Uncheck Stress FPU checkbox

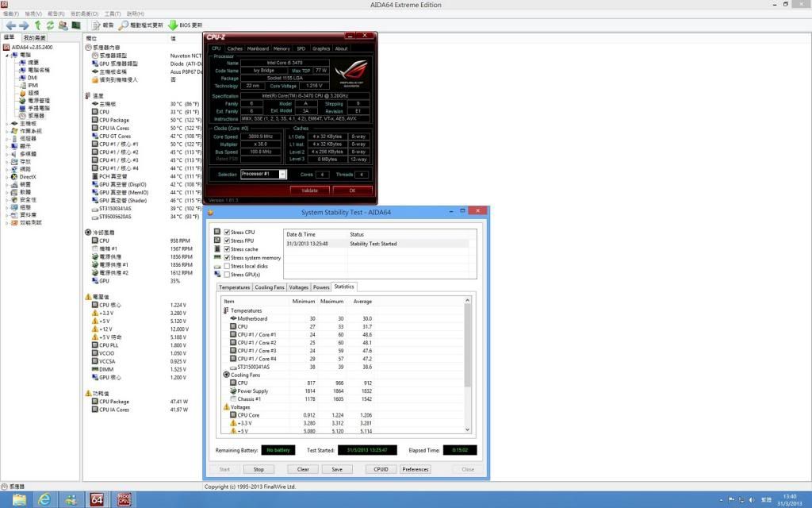[x=227, y=241]
